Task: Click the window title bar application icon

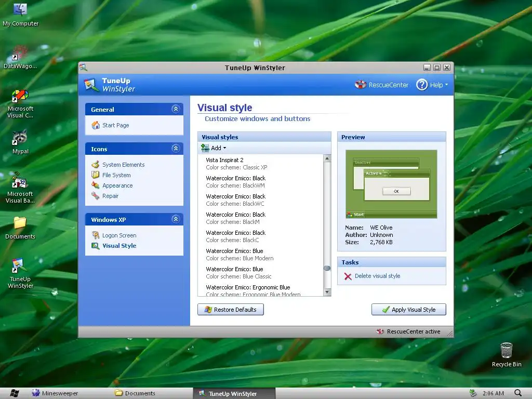Action: tap(84, 68)
